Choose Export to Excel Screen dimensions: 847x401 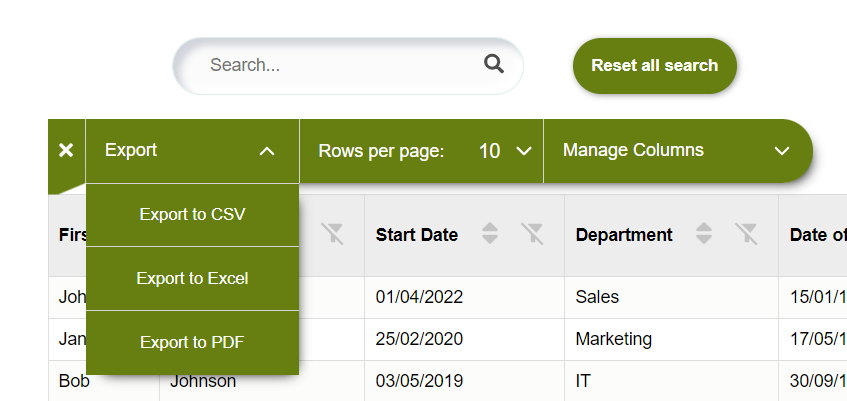(192, 278)
